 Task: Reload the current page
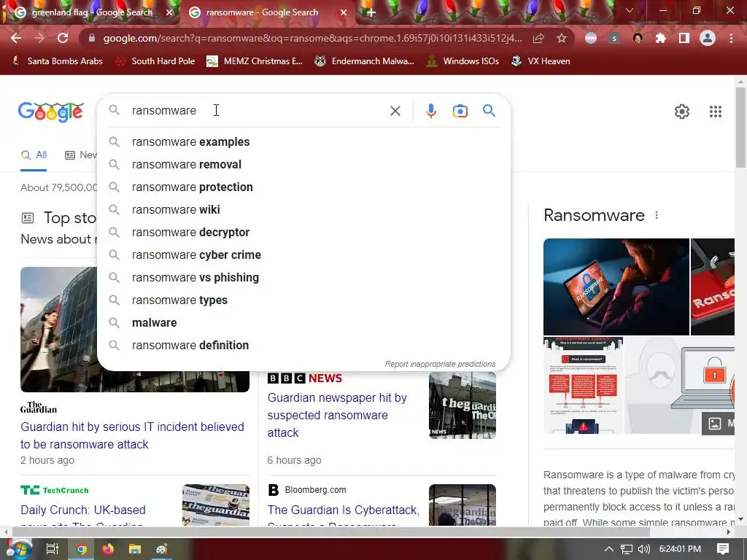click(63, 38)
